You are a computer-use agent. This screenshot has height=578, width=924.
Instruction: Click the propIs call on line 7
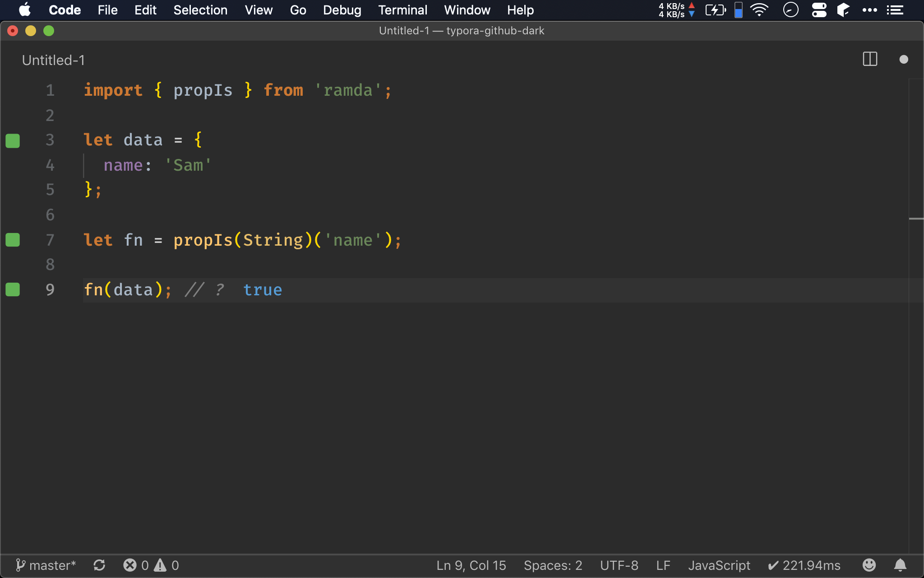point(203,240)
